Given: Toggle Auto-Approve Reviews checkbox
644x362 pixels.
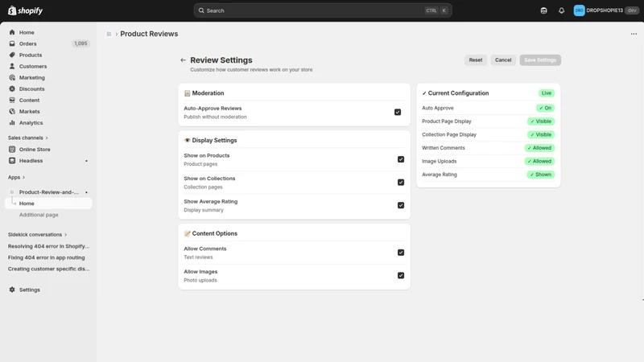Looking at the screenshot, I should (x=397, y=112).
